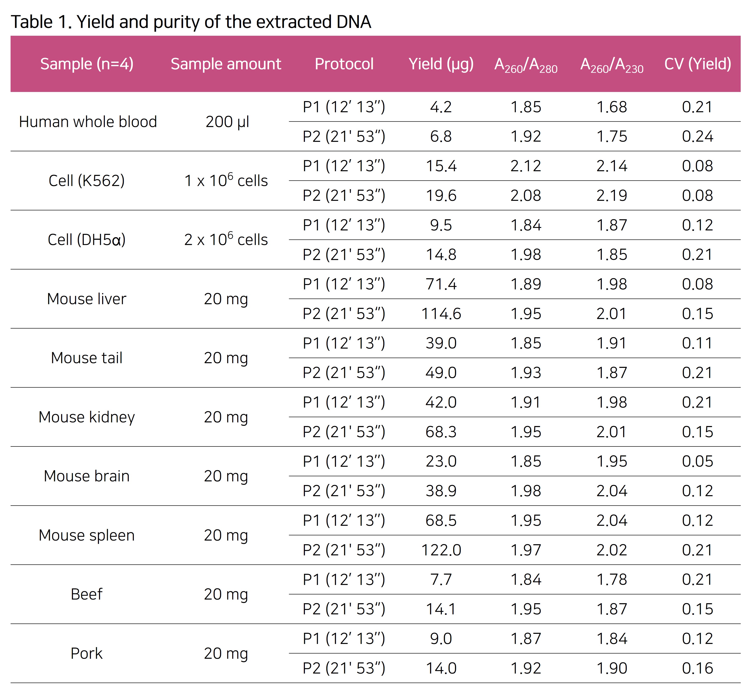This screenshot has width=750, height=700.
Task: Click the "Cell (DH5α)" sample cell
Action: click(86, 240)
